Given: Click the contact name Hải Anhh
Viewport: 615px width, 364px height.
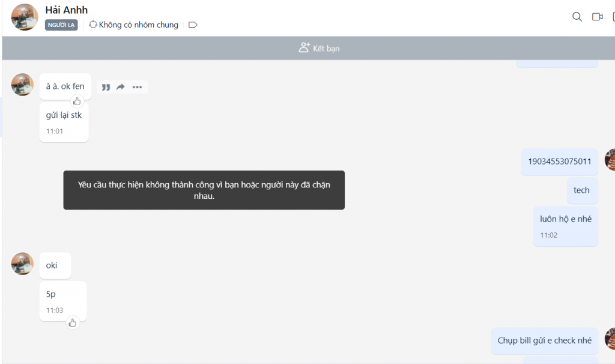Looking at the screenshot, I should [x=67, y=10].
